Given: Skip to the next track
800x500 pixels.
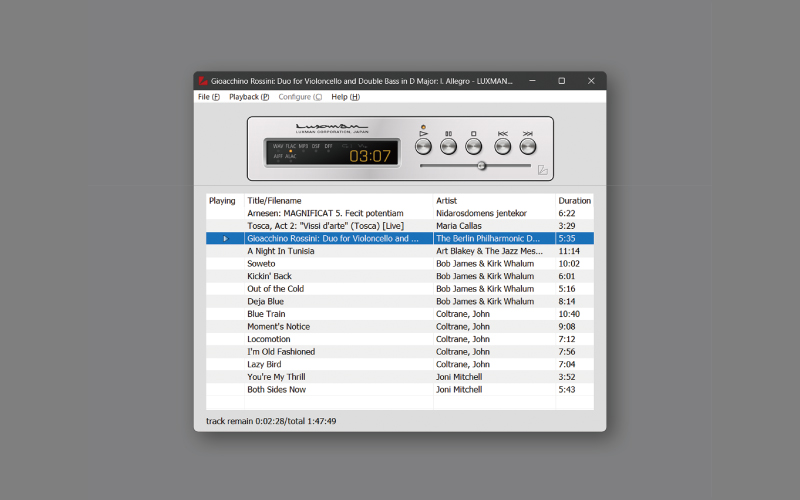Looking at the screenshot, I should [528, 146].
